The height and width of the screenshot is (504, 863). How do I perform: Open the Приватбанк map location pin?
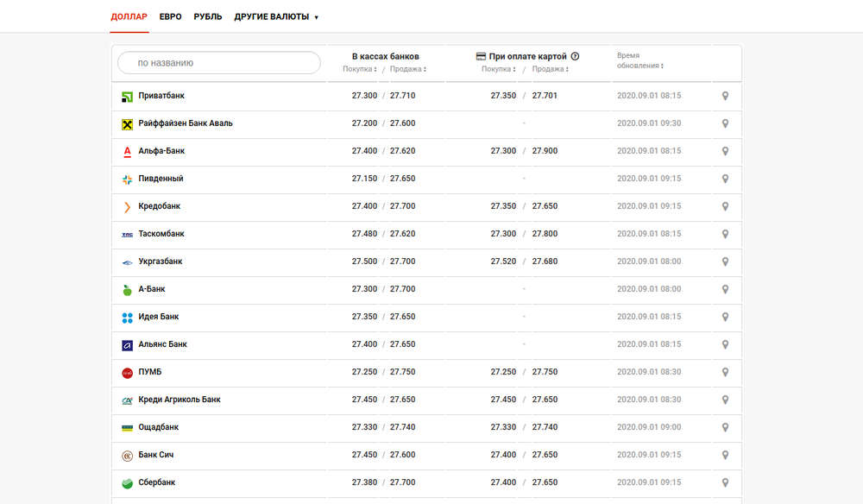coord(726,96)
